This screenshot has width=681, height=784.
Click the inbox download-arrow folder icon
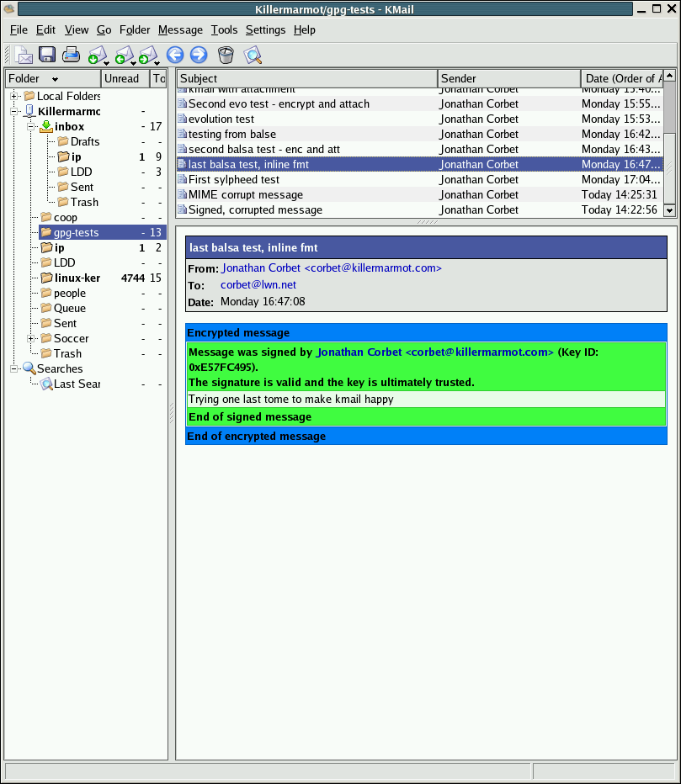pyautogui.click(x=46, y=126)
